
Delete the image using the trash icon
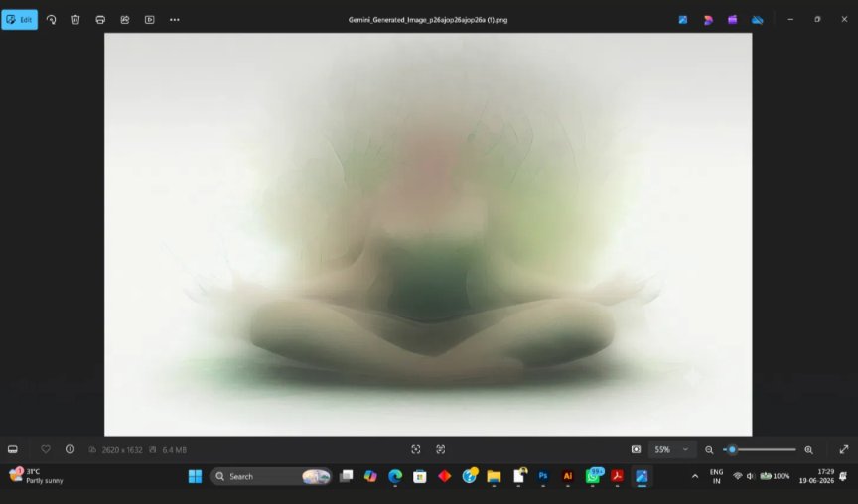point(75,20)
